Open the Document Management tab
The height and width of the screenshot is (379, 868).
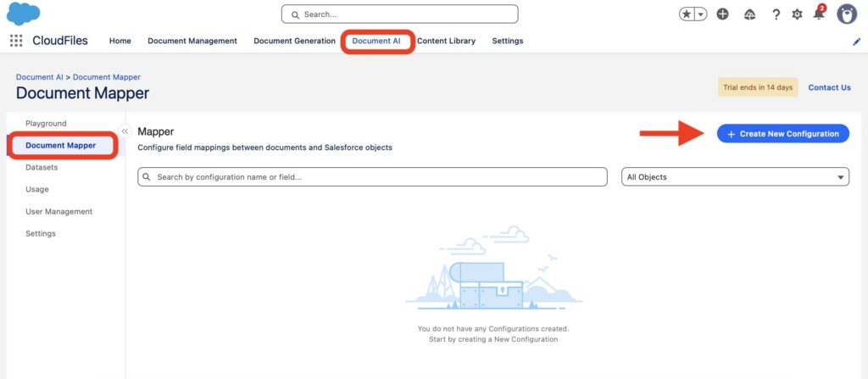[192, 41]
